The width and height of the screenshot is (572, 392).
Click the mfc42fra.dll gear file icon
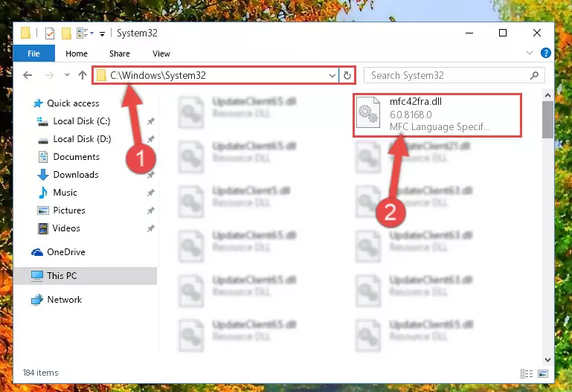[367, 112]
